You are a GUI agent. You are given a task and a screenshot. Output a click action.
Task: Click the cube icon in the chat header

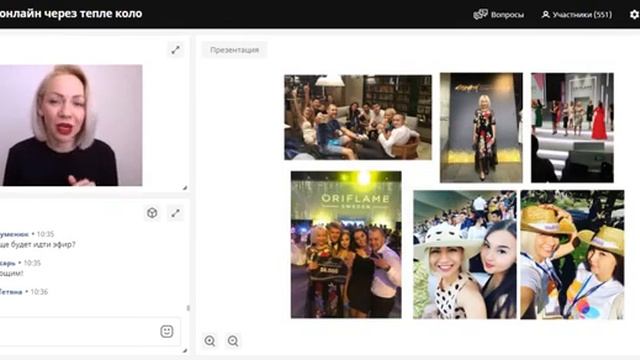coord(152,213)
